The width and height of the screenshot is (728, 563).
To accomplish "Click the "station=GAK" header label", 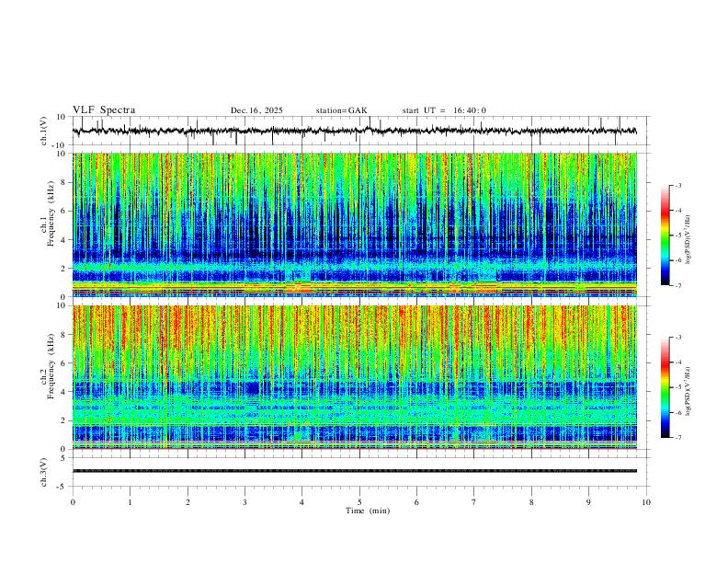I will 341,110.
